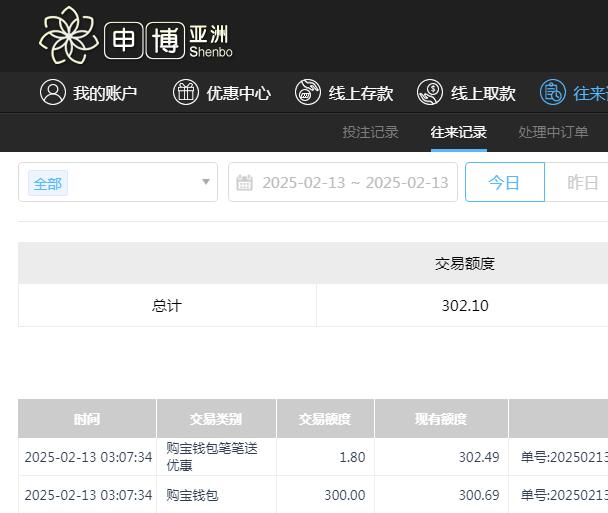Click the 时间 column header

click(87, 419)
